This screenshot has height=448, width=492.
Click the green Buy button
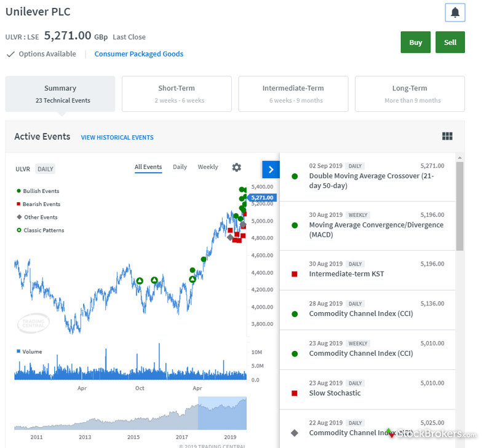(x=416, y=42)
